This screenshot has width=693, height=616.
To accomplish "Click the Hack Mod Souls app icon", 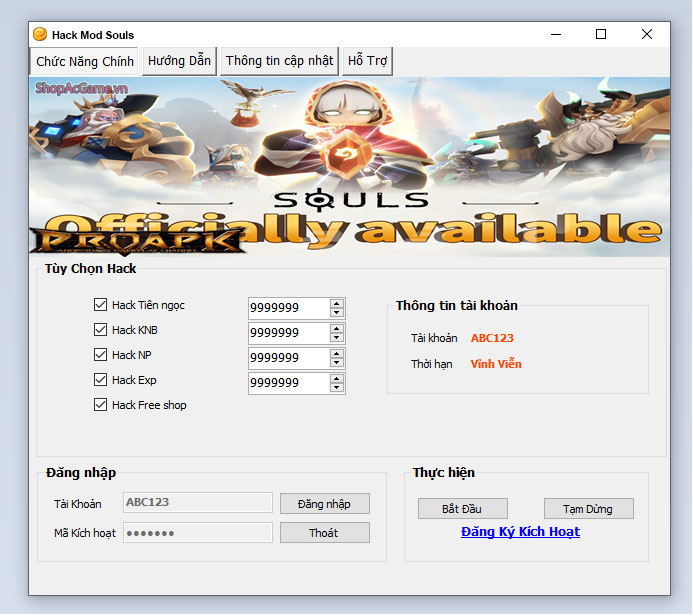I will point(40,34).
